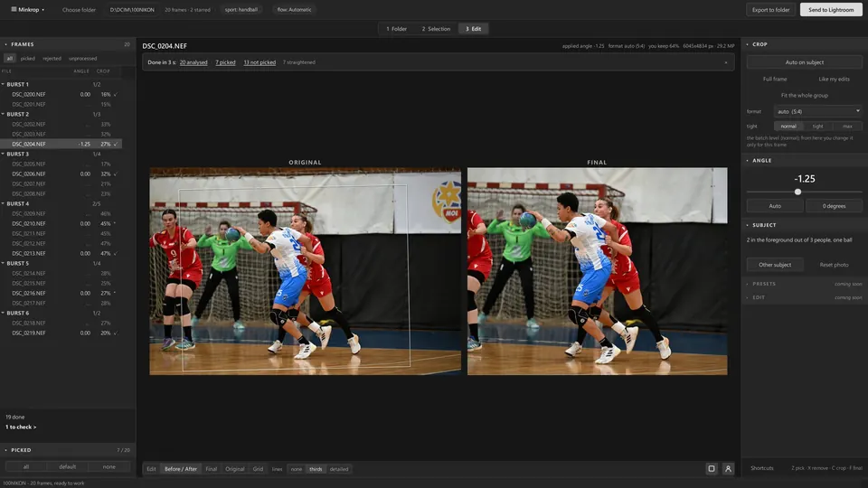Viewport: 868px width, 488px height.
Task: Open '7 picked' link in banner
Action: 225,62
